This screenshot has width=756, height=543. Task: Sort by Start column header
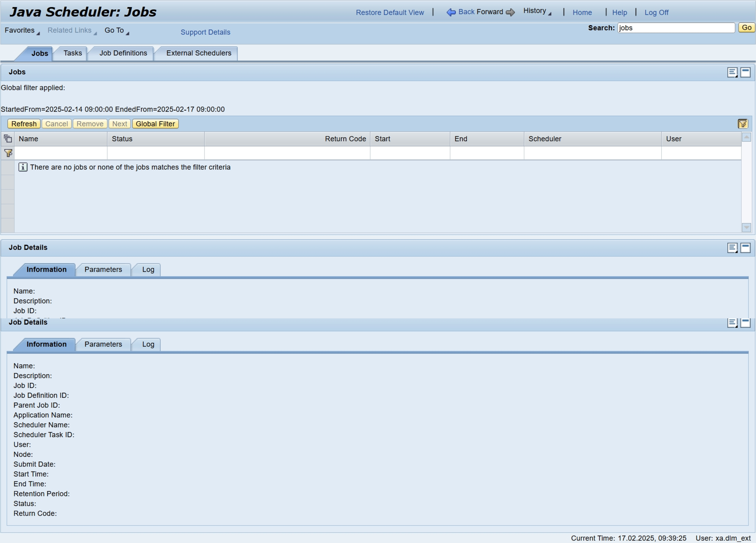point(410,139)
